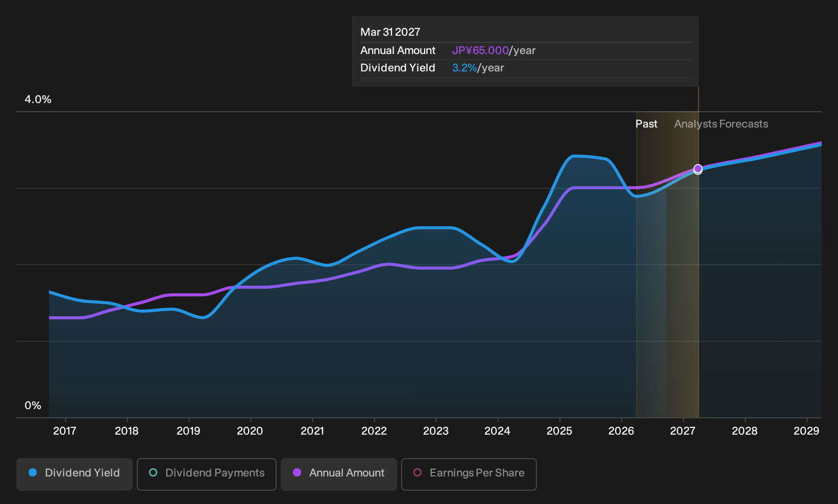This screenshot has height=504, width=838.
Task: Click the 2017 x-axis label
Action: pos(65,431)
